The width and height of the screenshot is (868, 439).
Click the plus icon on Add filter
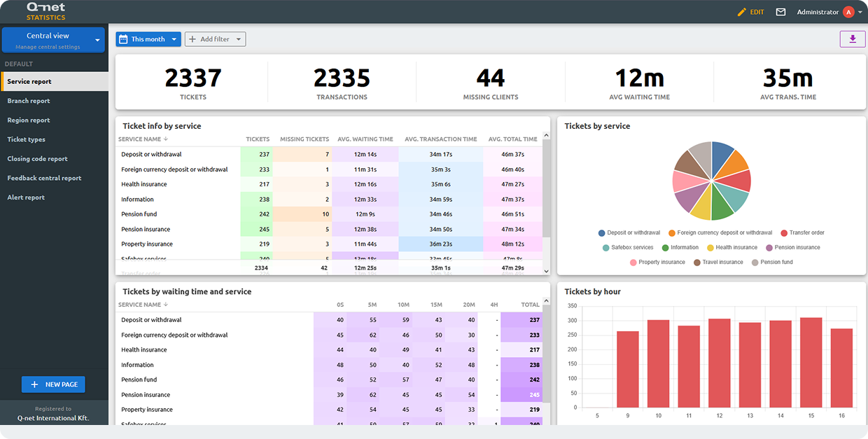point(192,39)
